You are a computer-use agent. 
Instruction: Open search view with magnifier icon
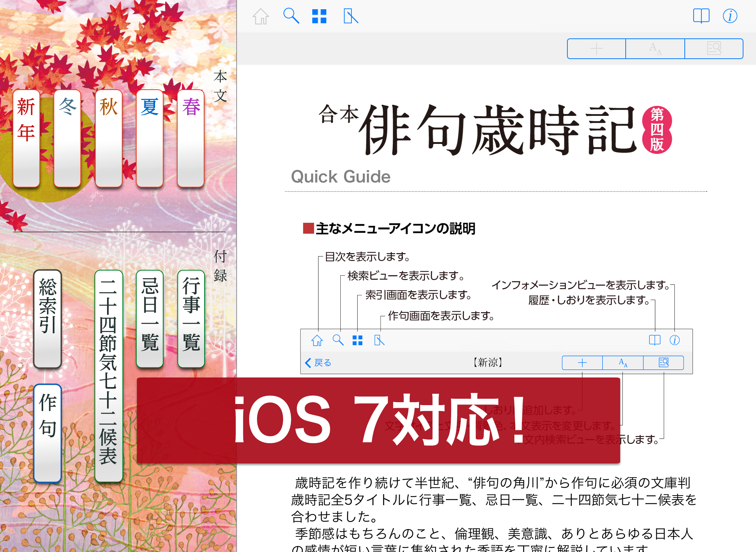coord(291,16)
